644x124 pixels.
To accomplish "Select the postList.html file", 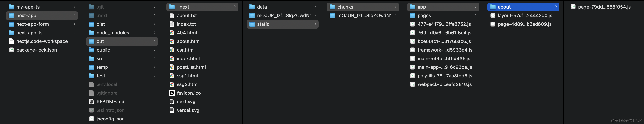I will [191, 67].
